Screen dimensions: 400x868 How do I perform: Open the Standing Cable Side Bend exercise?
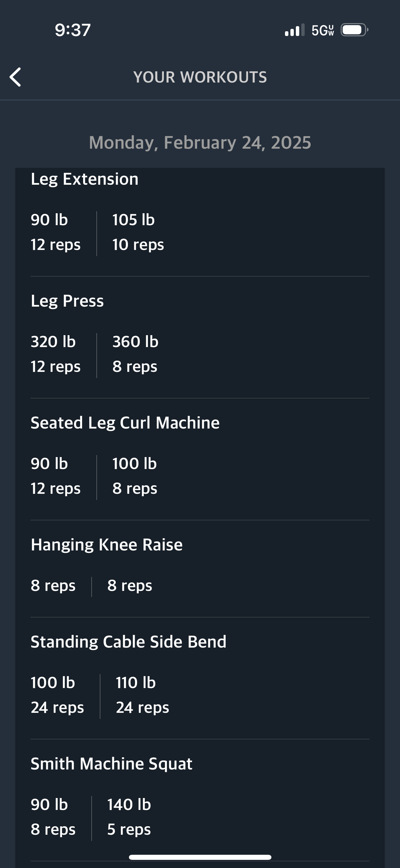coord(128,642)
